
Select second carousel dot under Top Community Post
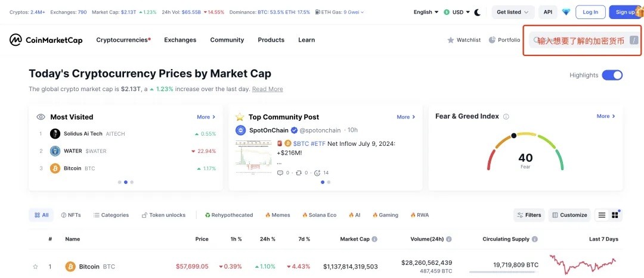point(329,182)
